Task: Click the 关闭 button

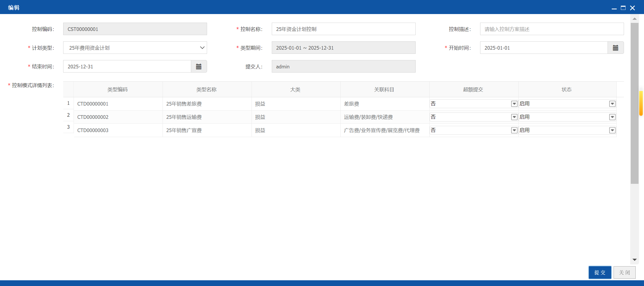Action: coord(624,272)
